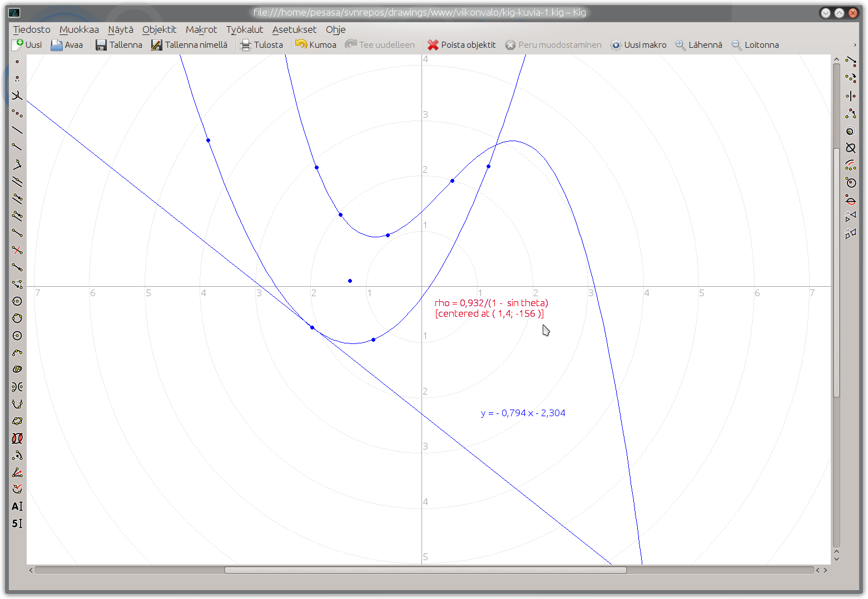The width and height of the screenshot is (868, 599).
Task: Choose the similitude triangle tool at right
Action: (851, 216)
